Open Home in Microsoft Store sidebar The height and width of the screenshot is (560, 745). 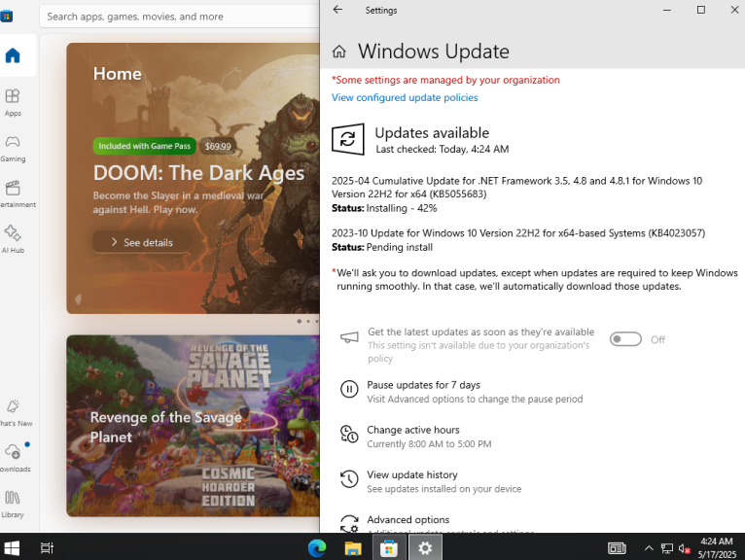point(13,55)
